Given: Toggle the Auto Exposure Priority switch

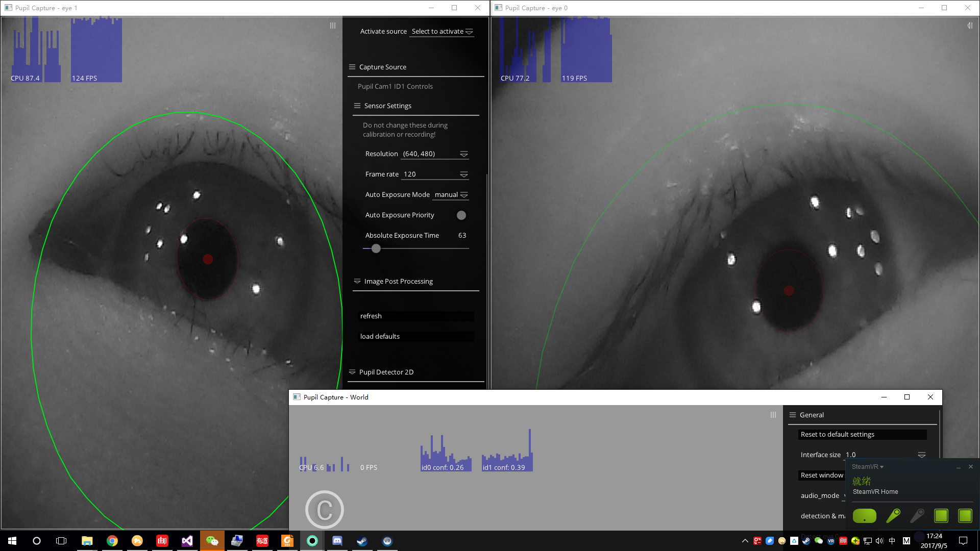Looking at the screenshot, I should [x=461, y=215].
